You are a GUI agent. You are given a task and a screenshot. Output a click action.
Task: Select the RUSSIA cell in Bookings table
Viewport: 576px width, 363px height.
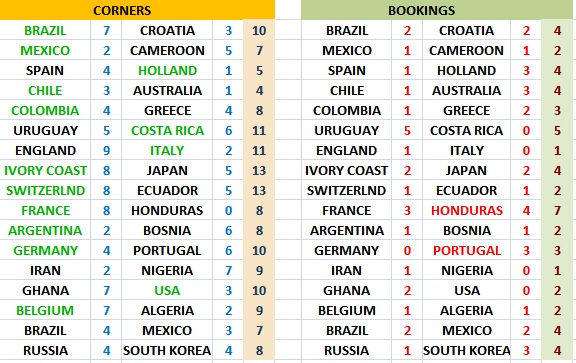[346, 351]
